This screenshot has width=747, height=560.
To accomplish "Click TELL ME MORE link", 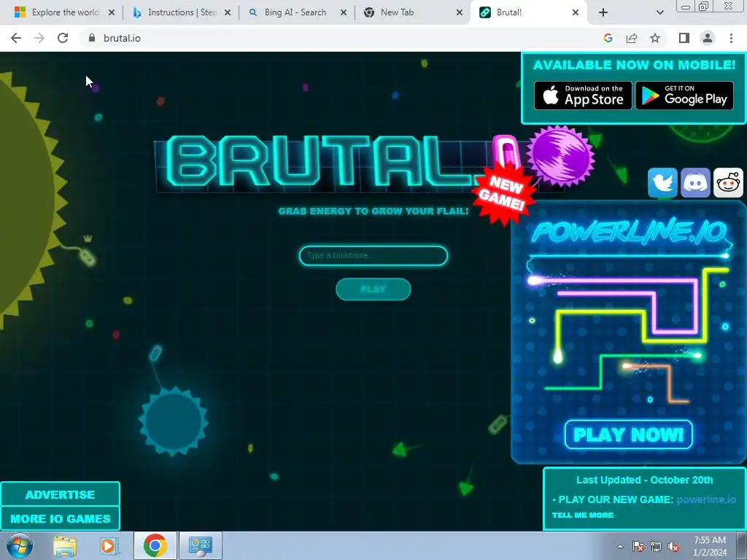I will 583,516.
